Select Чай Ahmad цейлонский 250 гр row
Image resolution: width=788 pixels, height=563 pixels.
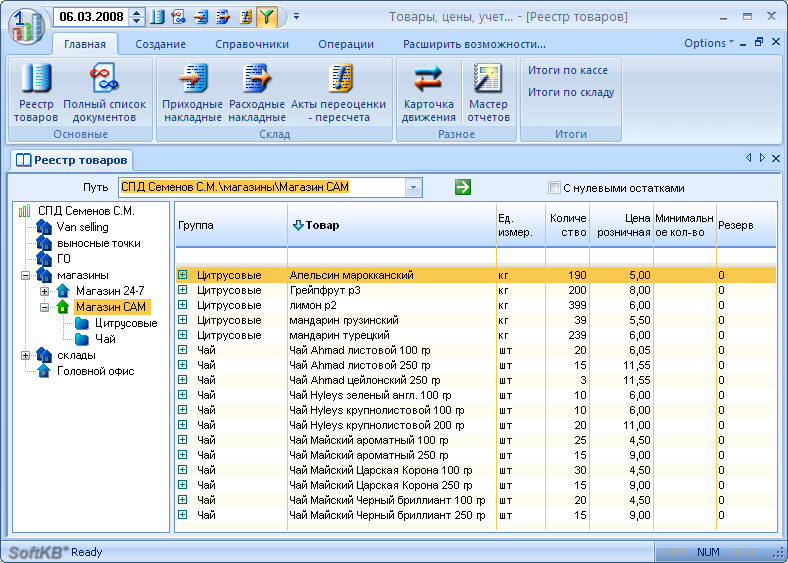coord(475,380)
